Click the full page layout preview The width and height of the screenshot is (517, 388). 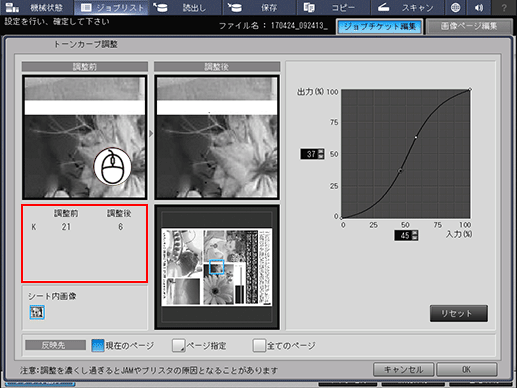[x=217, y=267]
